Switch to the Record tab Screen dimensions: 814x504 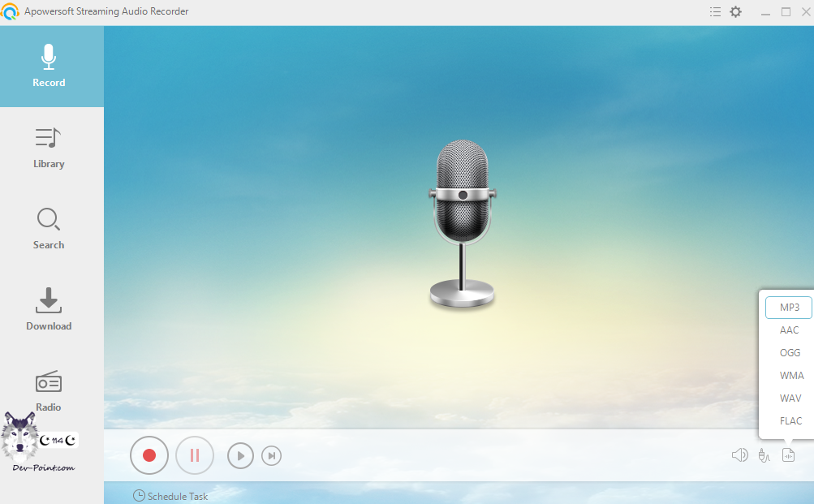(49, 67)
